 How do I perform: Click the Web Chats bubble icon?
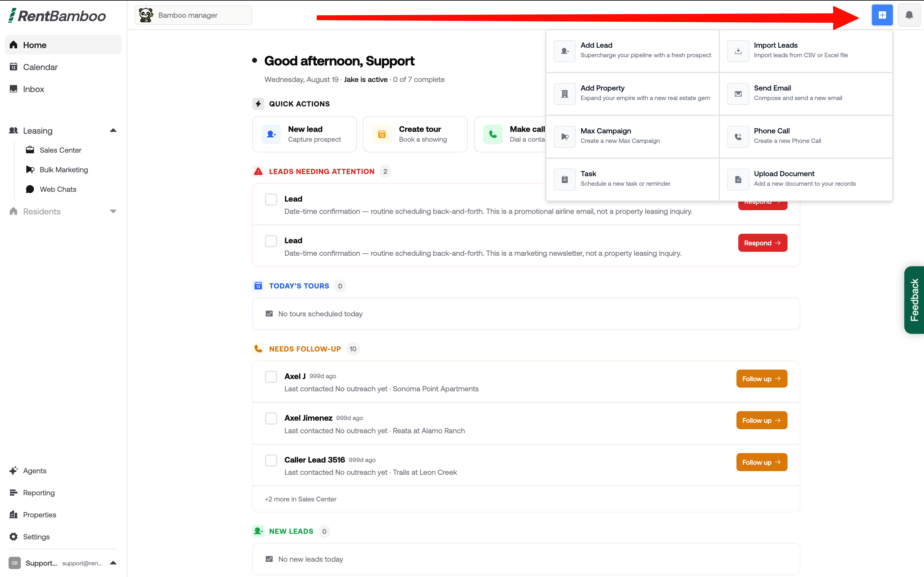click(30, 189)
